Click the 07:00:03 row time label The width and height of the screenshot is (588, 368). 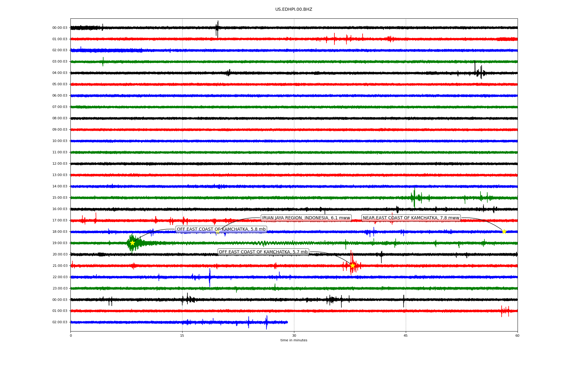point(60,107)
